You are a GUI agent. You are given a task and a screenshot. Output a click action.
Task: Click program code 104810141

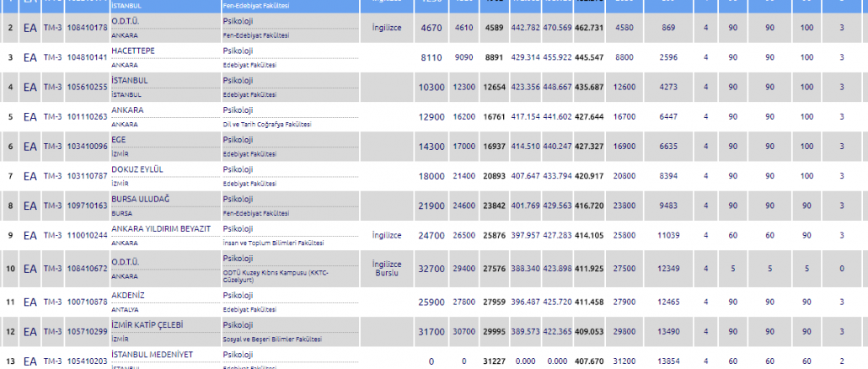(x=87, y=57)
